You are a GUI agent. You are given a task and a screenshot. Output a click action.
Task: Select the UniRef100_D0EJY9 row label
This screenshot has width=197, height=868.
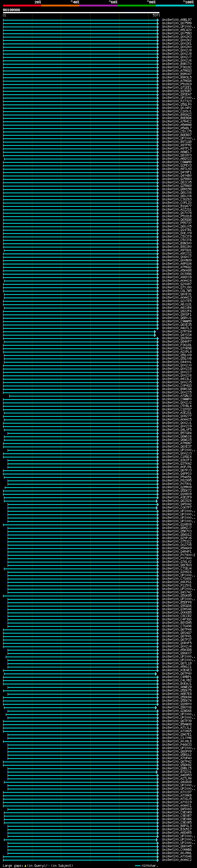click(176, 233)
